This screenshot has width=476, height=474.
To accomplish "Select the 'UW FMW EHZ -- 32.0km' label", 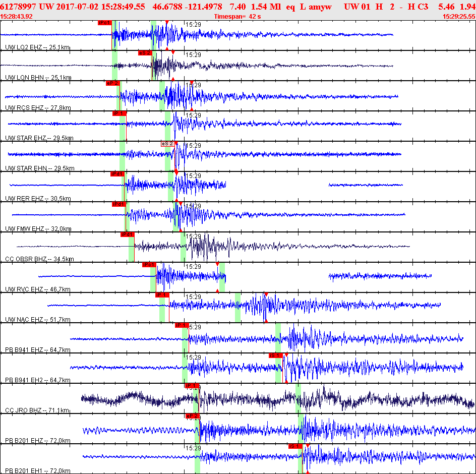I will 38,229.
